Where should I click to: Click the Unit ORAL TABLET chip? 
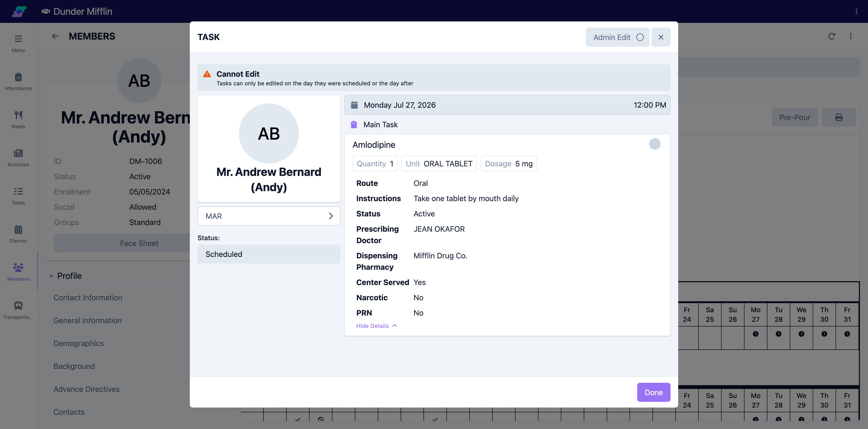coord(439,164)
